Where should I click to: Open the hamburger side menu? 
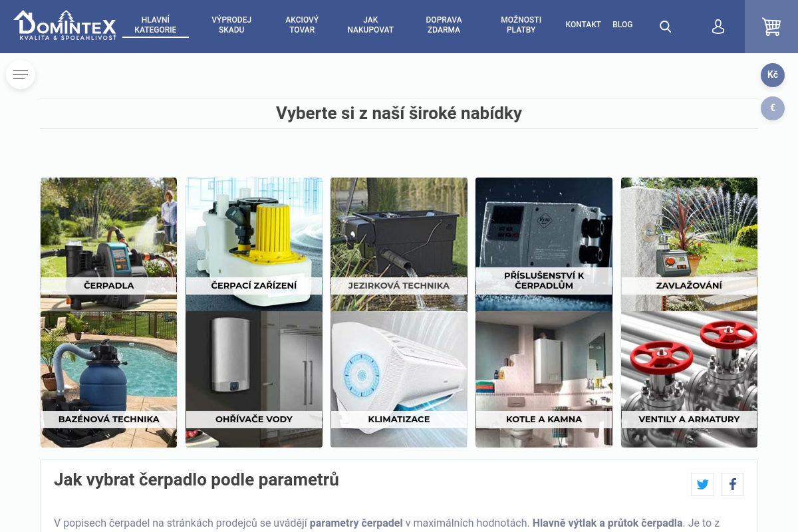[21, 74]
